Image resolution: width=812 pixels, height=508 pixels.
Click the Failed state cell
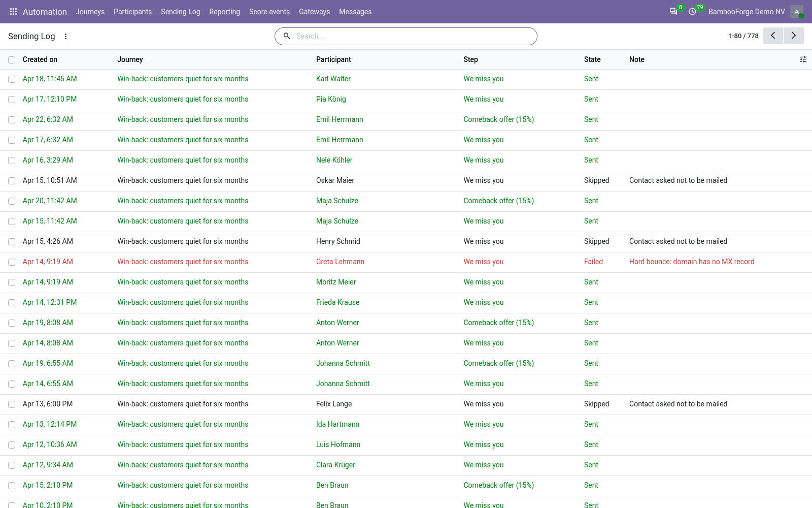[x=593, y=262]
